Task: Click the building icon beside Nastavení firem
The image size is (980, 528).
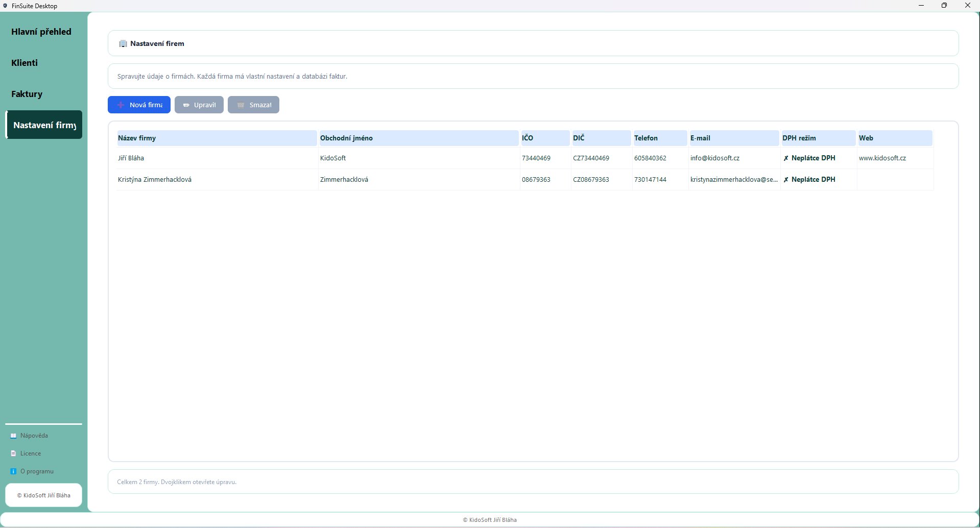Action: (x=123, y=43)
